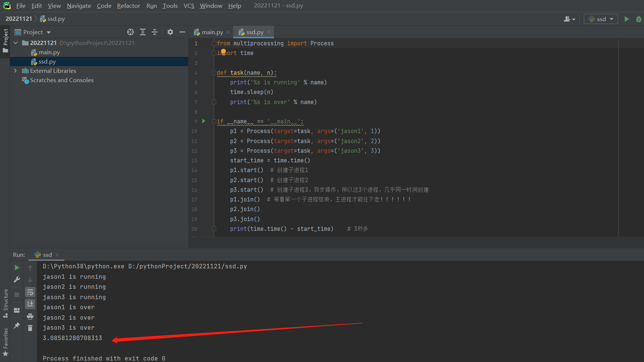The height and width of the screenshot is (362, 644).
Task: Toggle scroll to end in Run console
Action: click(30, 304)
